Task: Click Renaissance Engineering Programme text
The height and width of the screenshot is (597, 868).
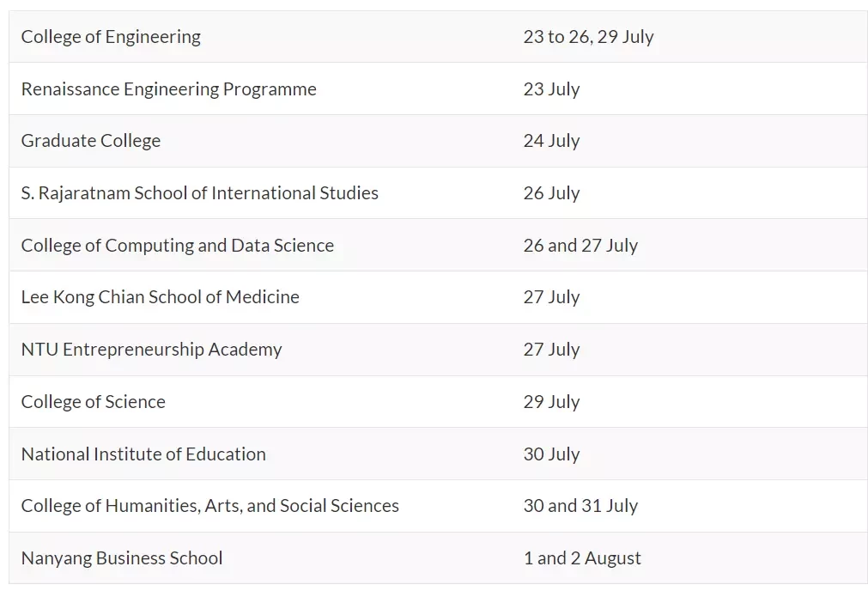Action: click(x=169, y=89)
